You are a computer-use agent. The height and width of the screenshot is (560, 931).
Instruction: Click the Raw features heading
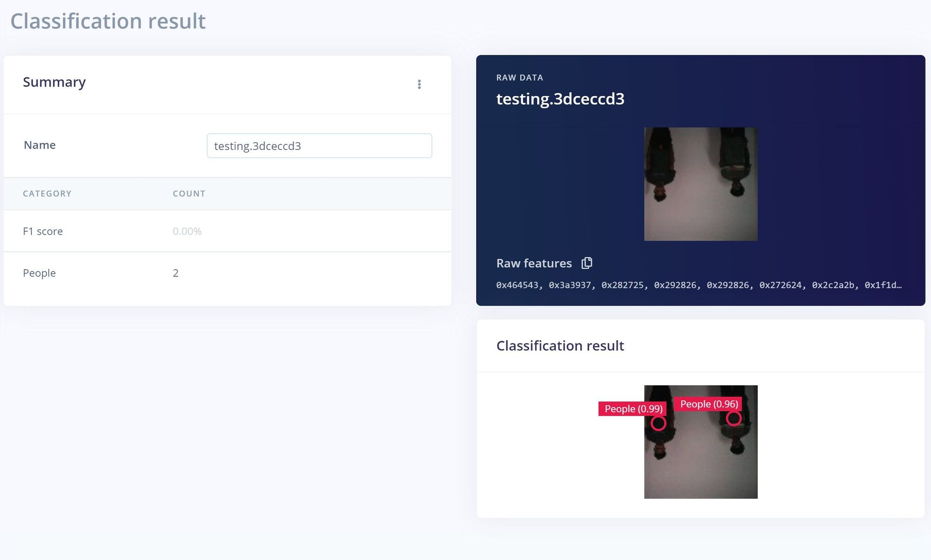pyautogui.click(x=534, y=263)
